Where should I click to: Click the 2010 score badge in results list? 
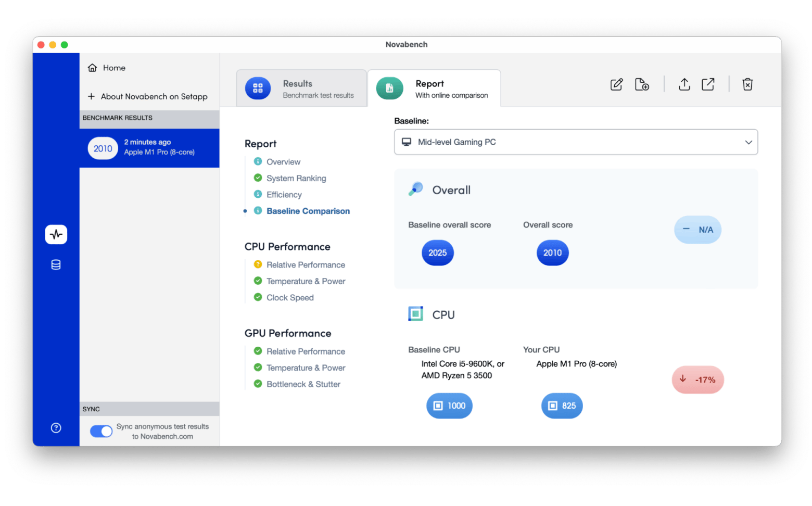point(103,148)
